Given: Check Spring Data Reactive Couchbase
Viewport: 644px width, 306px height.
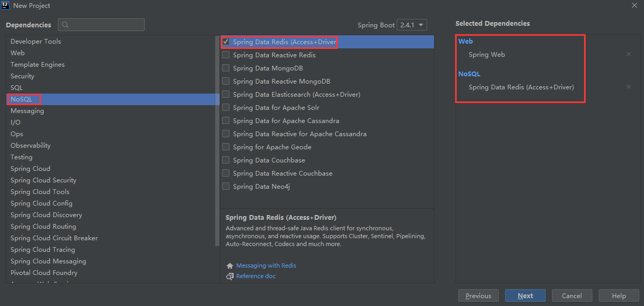Looking at the screenshot, I should tap(226, 173).
